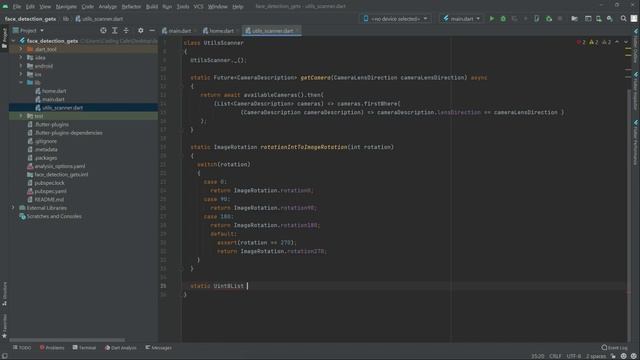Run main.dart with the green Run button

[491, 19]
